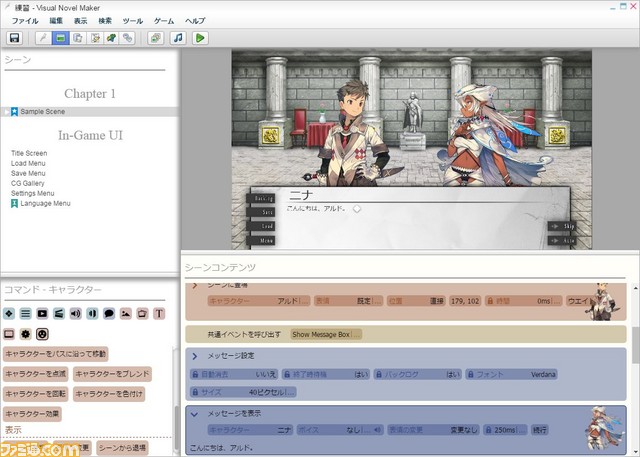Add シーンから退場 command
The width and height of the screenshot is (640, 457).
click(x=122, y=448)
